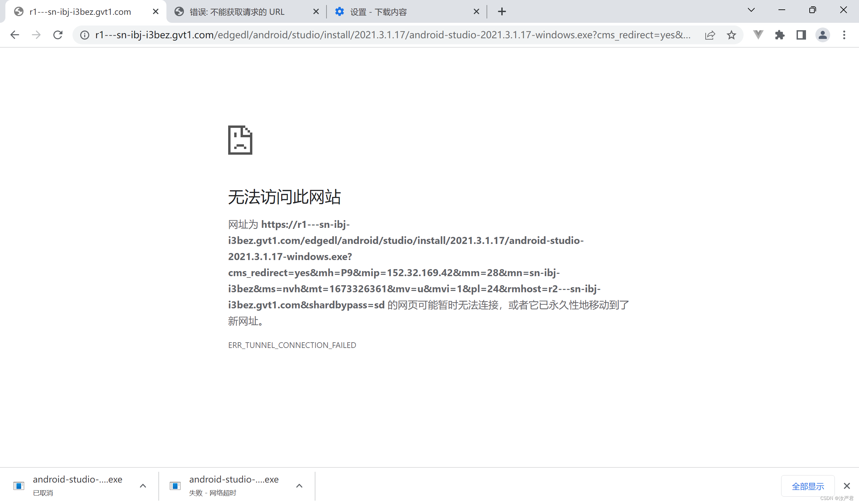Viewport: 859px width, 504px height.
Task: Open the user profile avatar
Action: tap(822, 35)
